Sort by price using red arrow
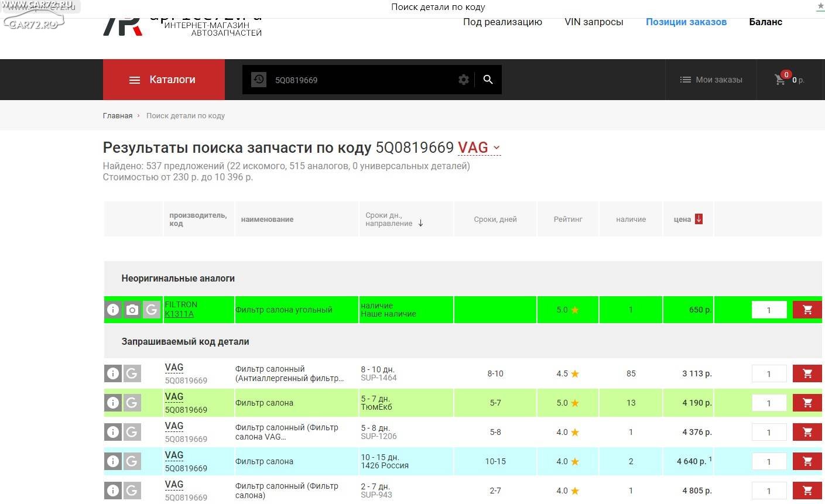Screen dimensions: 825x504 point(699,219)
